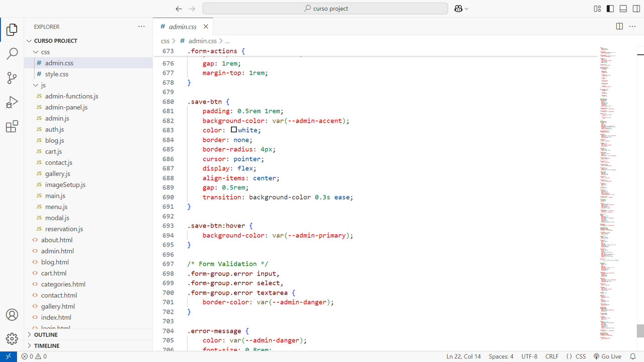Select the admin.css editor tab

click(x=183, y=27)
